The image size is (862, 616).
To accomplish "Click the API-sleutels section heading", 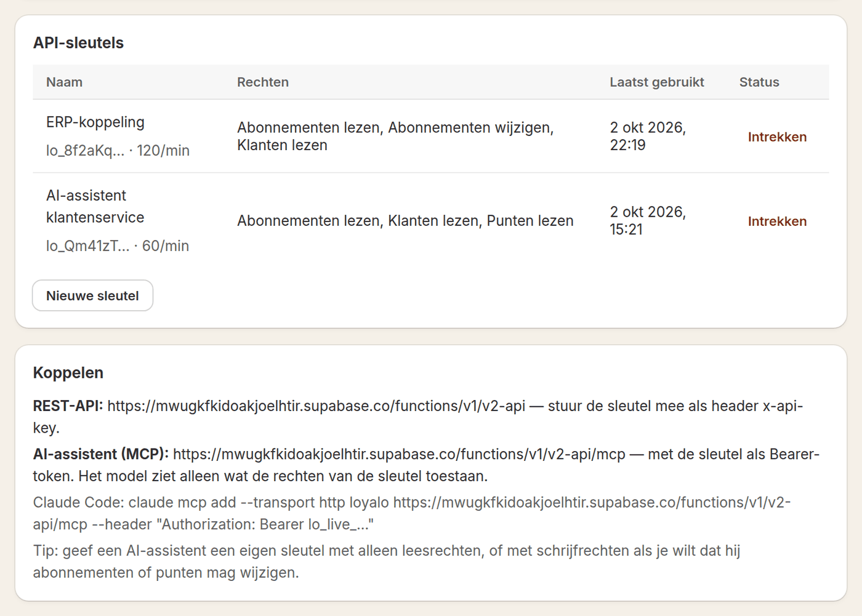I will (78, 42).
